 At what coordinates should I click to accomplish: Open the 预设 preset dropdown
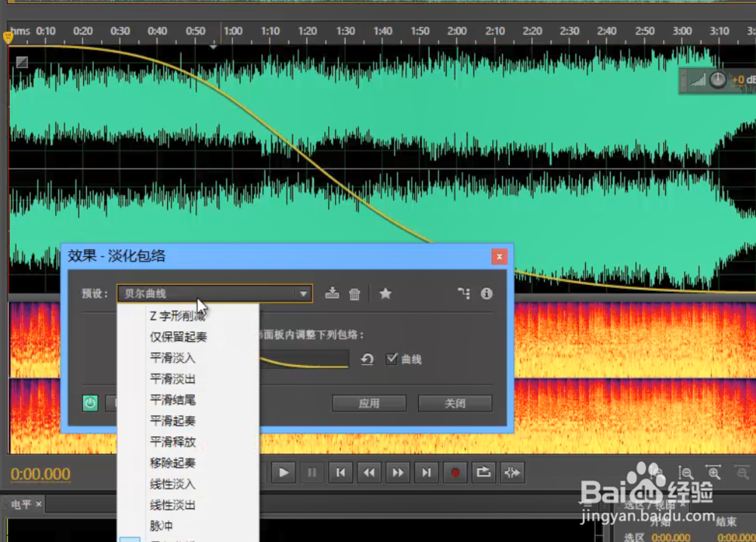302,293
